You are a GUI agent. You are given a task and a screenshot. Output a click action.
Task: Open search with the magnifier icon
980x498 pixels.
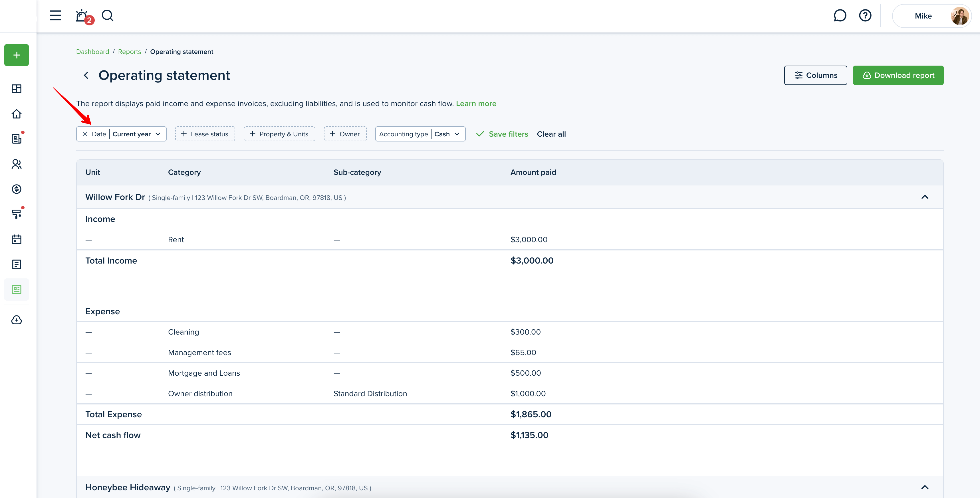pyautogui.click(x=108, y=16)
